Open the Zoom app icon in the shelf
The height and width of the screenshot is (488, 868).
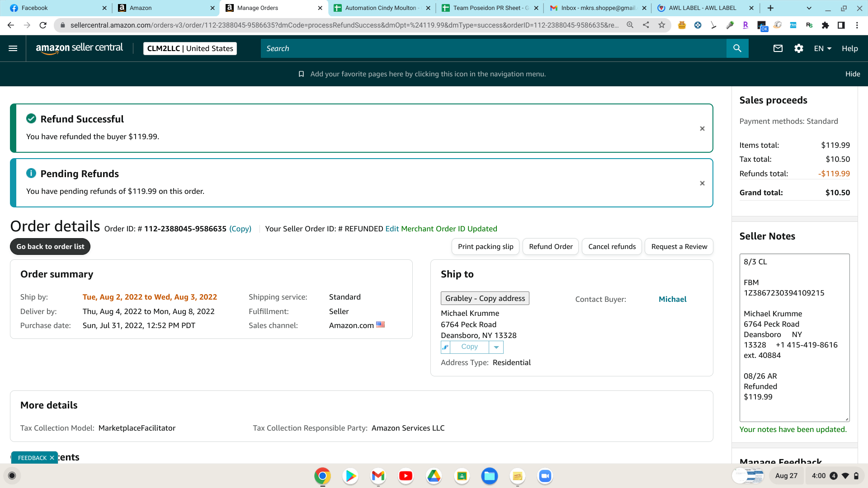pos(545,476)
